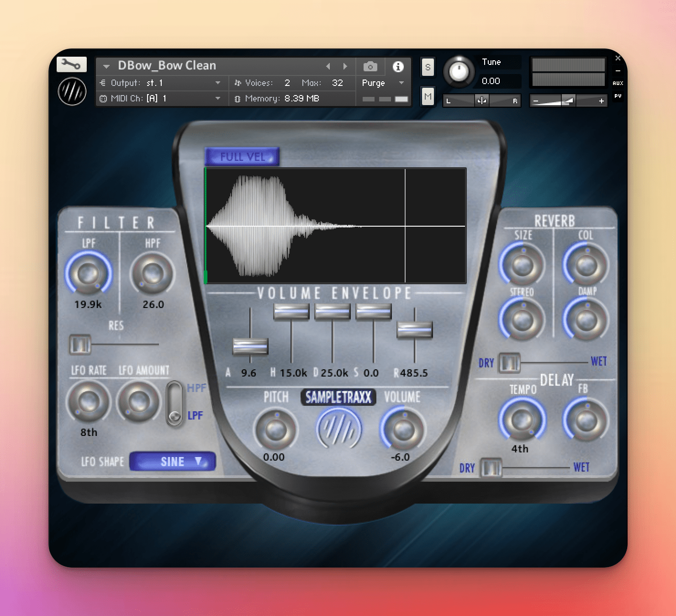Click the output volume slider in header

point(569,101)
